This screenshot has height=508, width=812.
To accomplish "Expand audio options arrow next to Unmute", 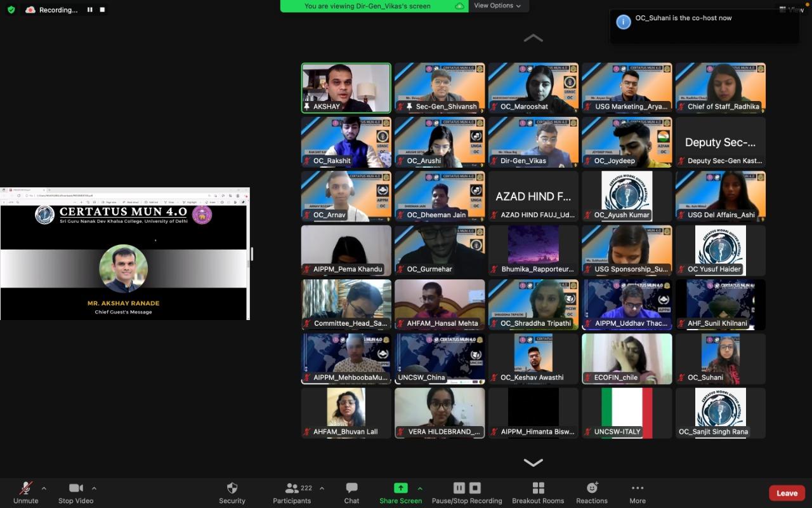I will click(44, 488).
